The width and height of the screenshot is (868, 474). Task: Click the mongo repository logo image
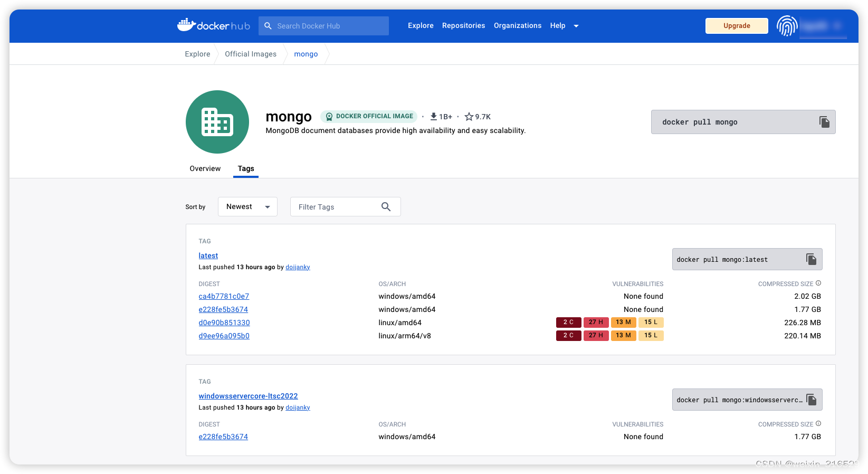[217, 122]
